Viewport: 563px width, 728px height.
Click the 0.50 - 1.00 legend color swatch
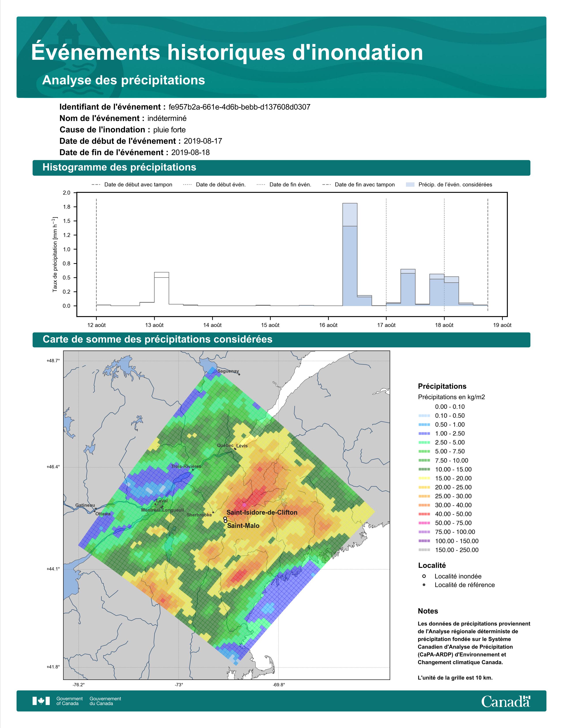coord(424,425)
